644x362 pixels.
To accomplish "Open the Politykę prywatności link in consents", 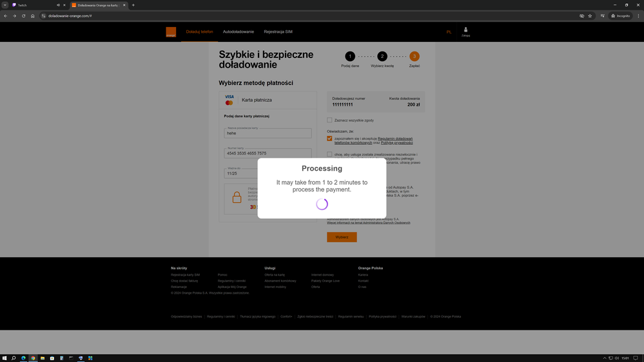I will 396,143.
